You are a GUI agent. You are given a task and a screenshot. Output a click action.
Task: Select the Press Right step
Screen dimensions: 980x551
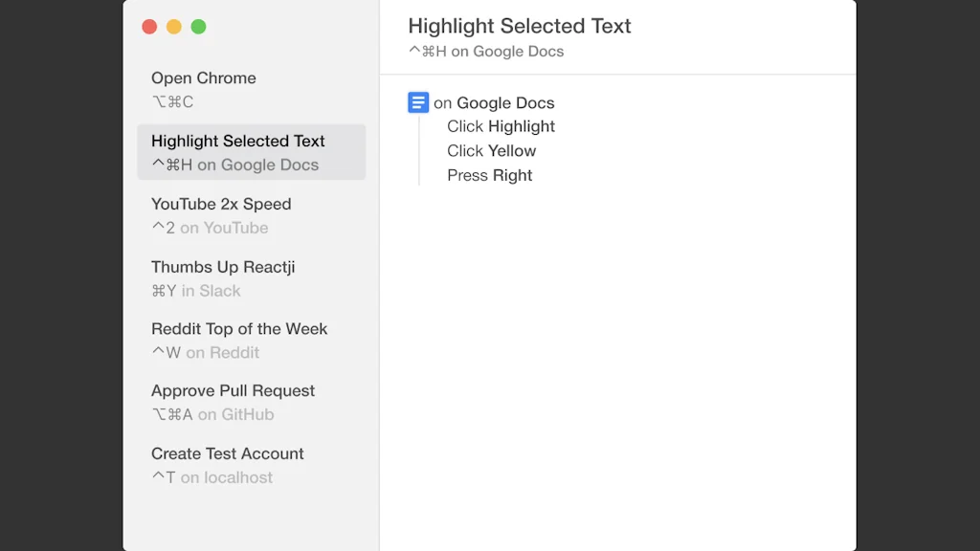489,176
